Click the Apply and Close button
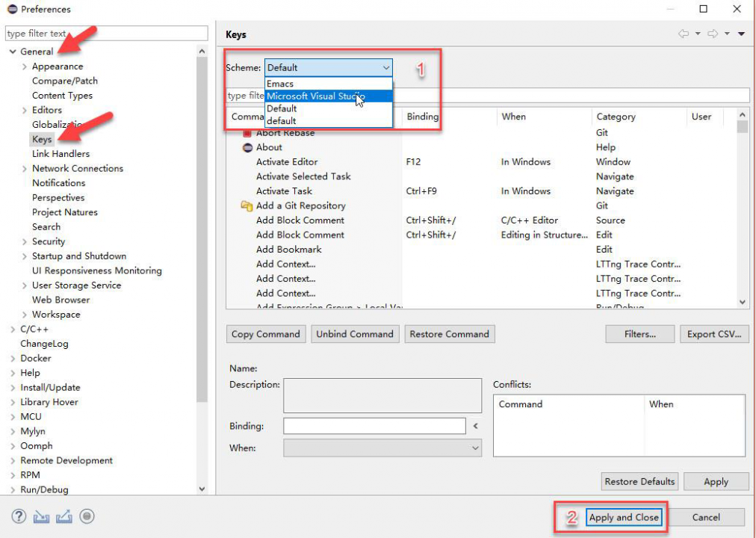The image size is (756, 538). tap(625, 516)
